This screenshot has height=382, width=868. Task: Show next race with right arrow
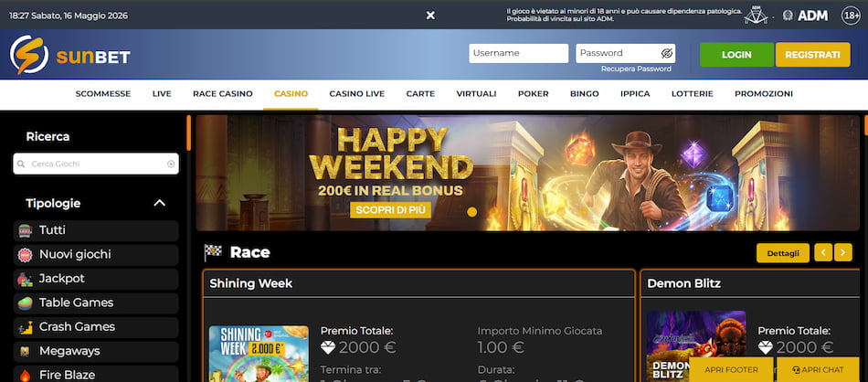tap(843, 253)
